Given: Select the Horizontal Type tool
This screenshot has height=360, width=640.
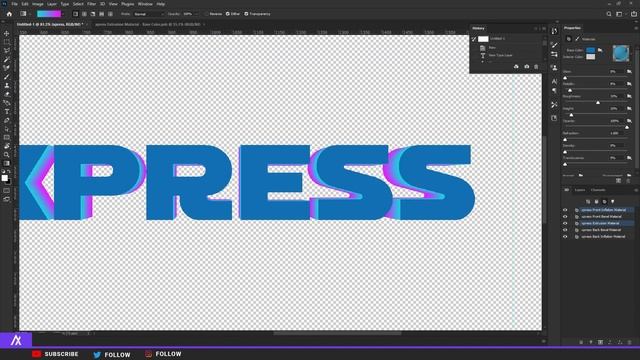Looking at the screenshot, I should click(x=7, y=111).
